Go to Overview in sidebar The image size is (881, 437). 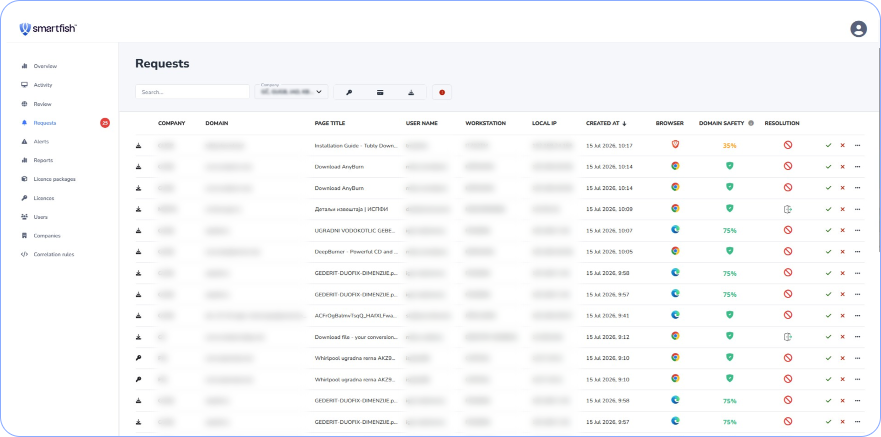click(45, 66)
